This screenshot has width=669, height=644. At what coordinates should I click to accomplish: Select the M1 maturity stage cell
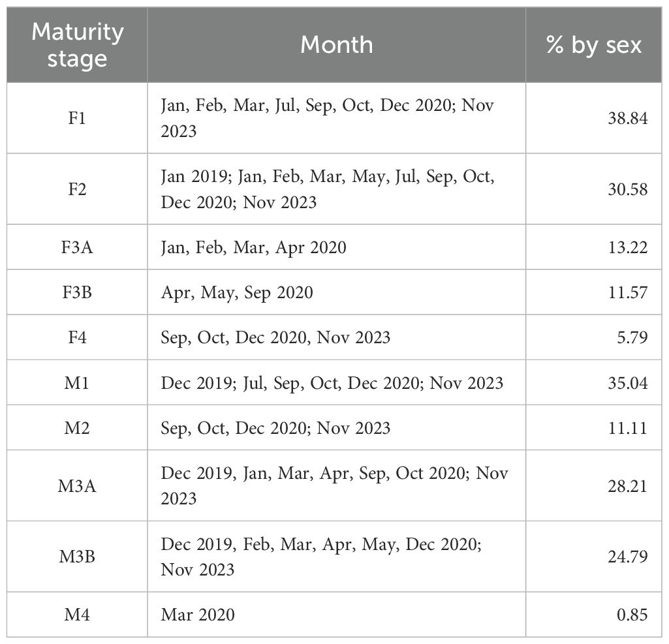click(77, 382)
